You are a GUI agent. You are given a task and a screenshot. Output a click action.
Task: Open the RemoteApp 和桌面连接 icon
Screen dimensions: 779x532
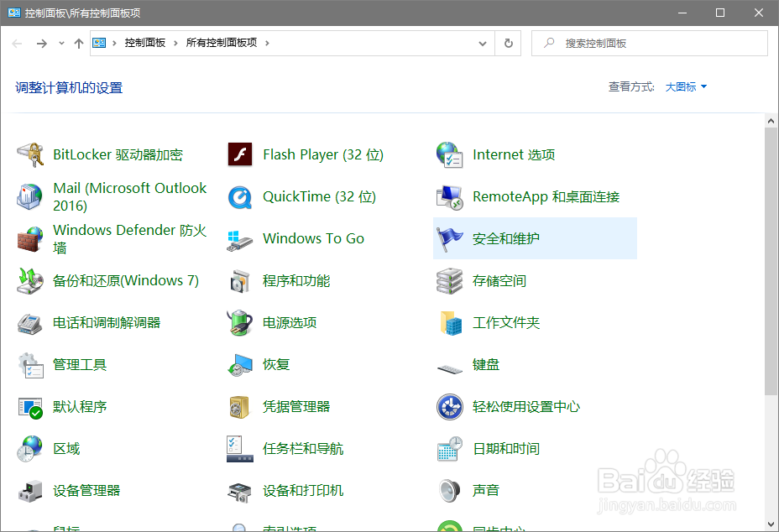450,196
